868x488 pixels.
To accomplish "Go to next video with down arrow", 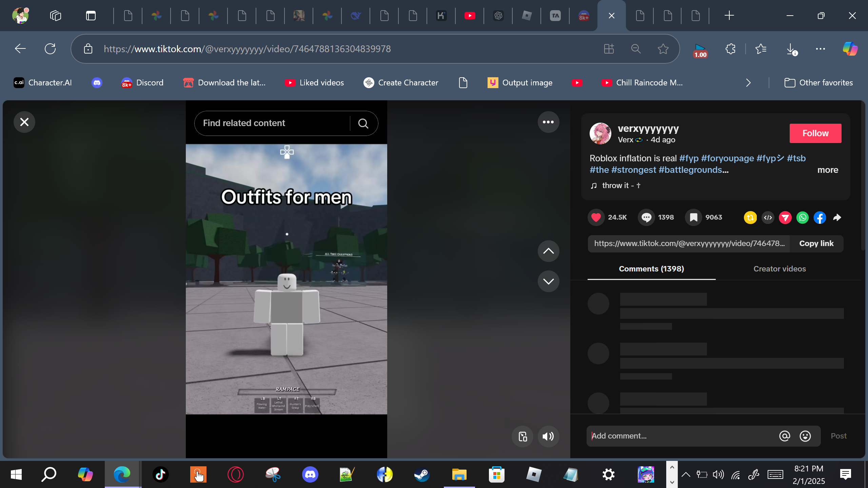I will coord(548,281).
